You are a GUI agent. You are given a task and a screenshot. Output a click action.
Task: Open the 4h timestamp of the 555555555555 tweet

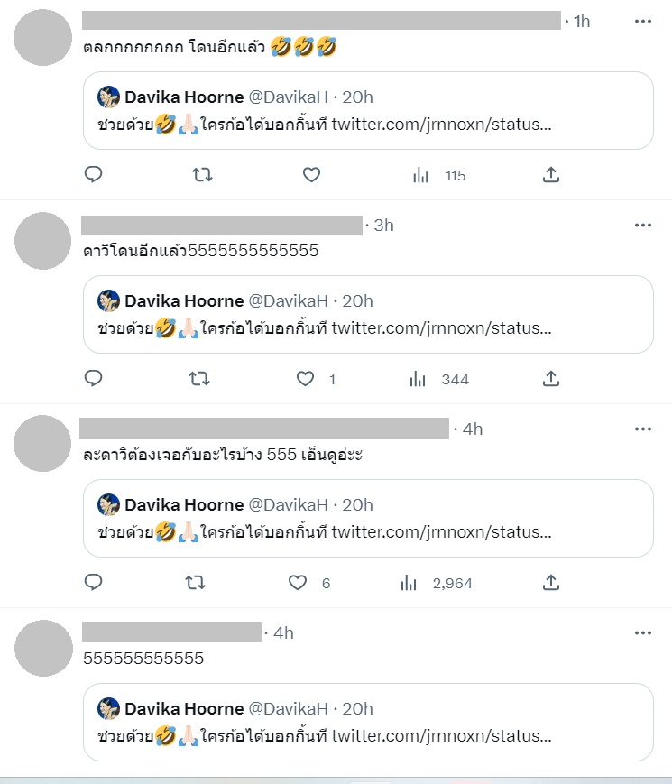(x=283, y=632)
